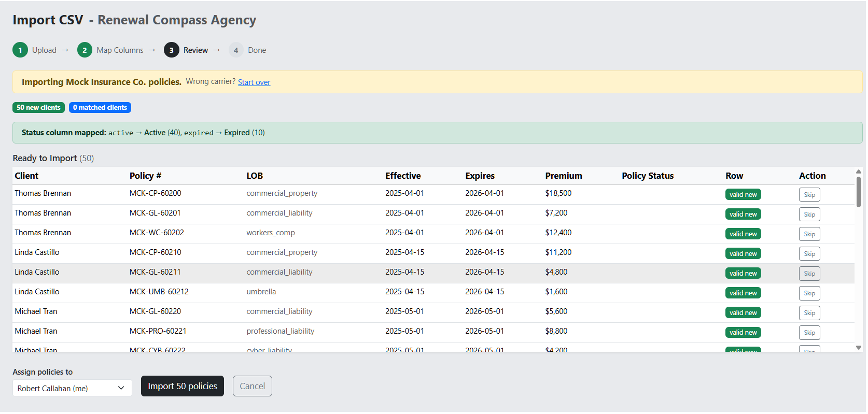
Task: Skip policy MCK-PRO-60221 row
Action: (809, 333)
